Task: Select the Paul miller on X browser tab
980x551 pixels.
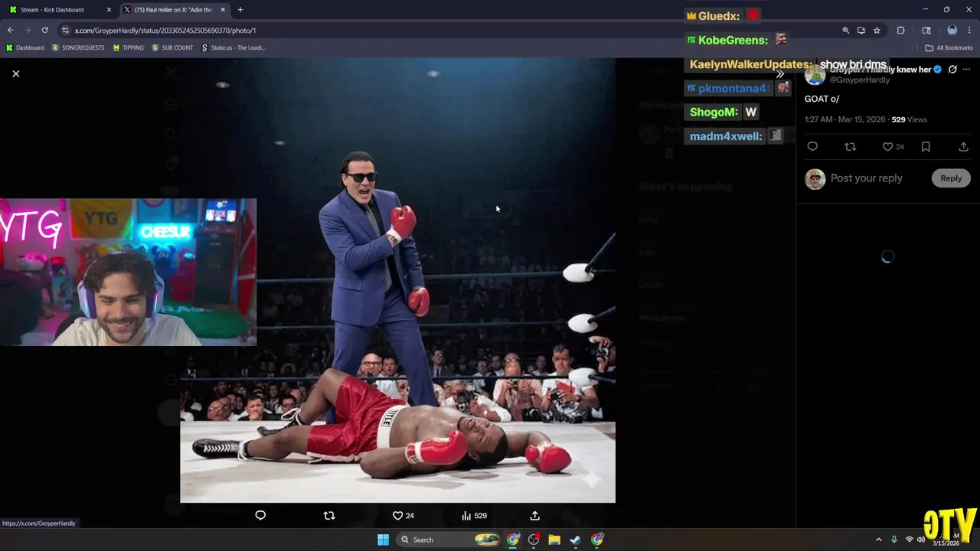Action: click(x=173, y=10)
